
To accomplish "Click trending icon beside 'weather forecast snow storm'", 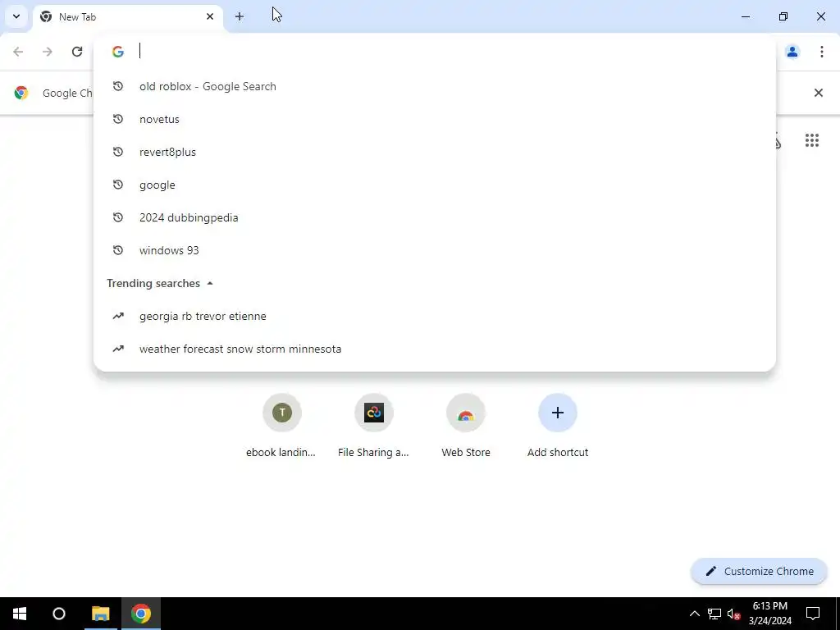I will click(118, 349).
